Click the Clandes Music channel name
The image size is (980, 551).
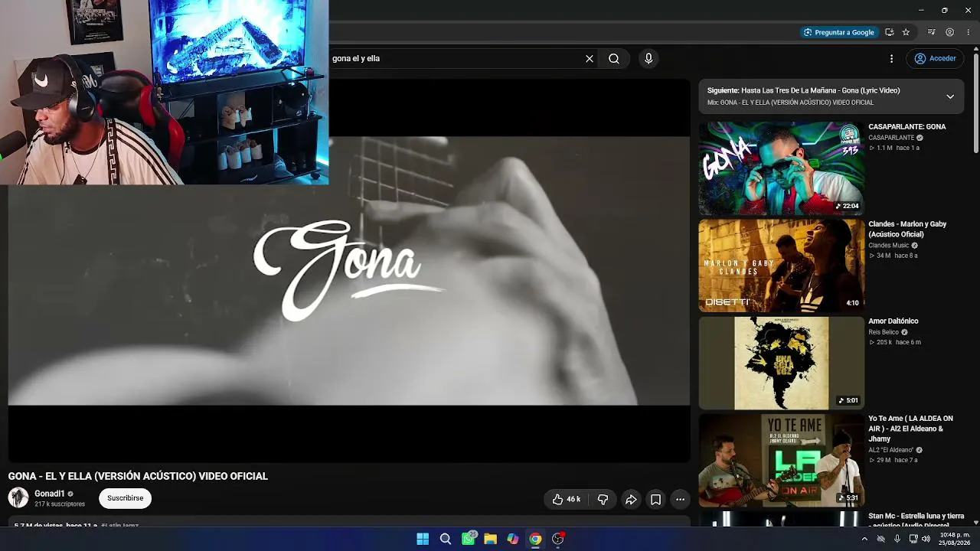(x=888, y=246)
